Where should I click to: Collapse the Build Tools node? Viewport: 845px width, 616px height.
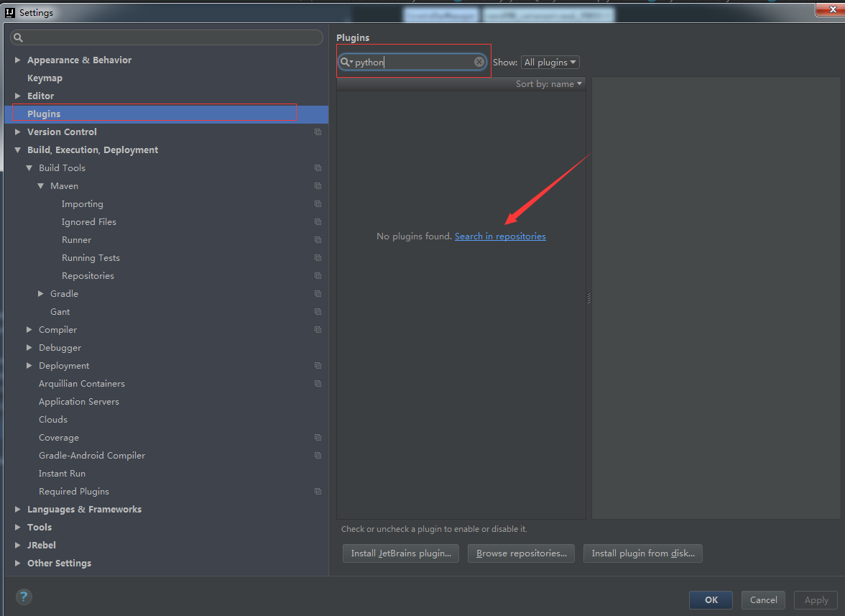29,168
